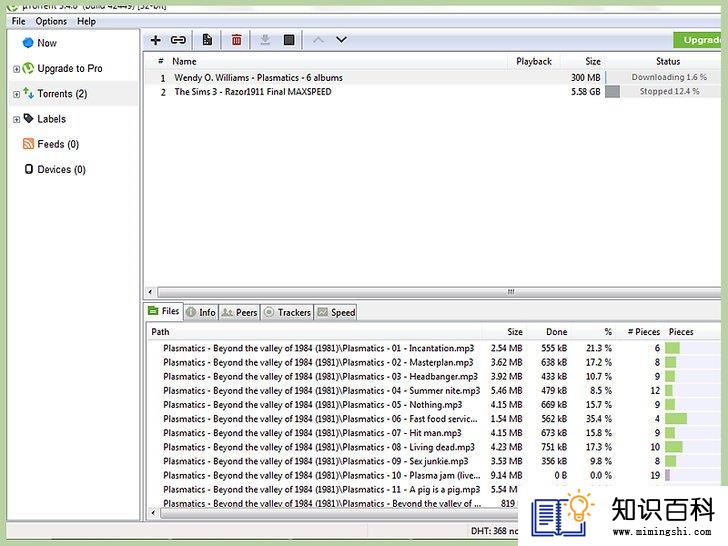This screenshot has width=728, height=546.
Task: Sort torrents by Status column header
Action: click(668, 61)
